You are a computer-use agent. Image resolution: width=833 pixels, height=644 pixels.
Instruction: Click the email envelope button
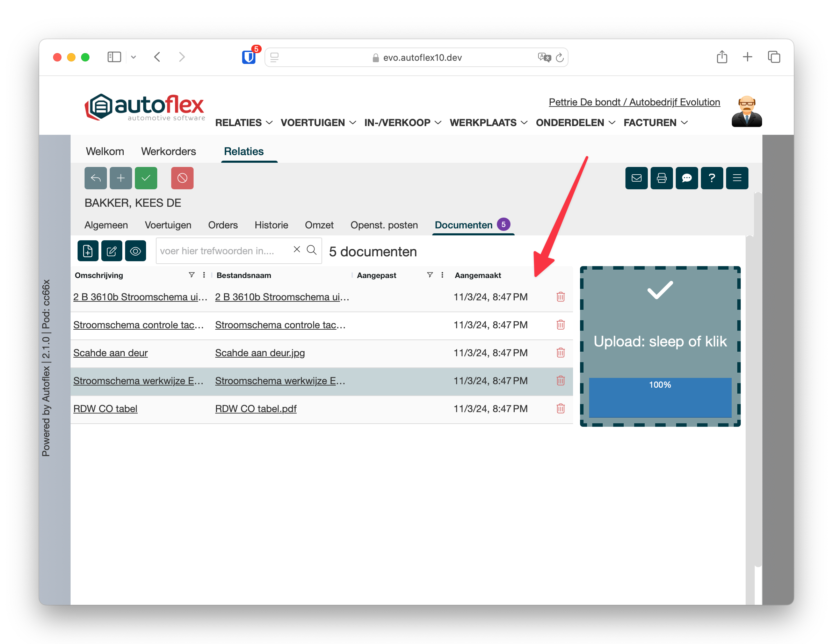(636, 178)
